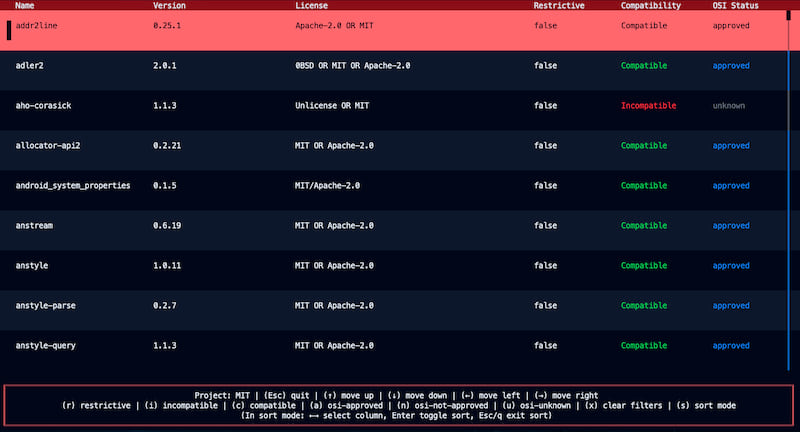Click the red Incompatible status for aho-corasick

pos(648,105)
